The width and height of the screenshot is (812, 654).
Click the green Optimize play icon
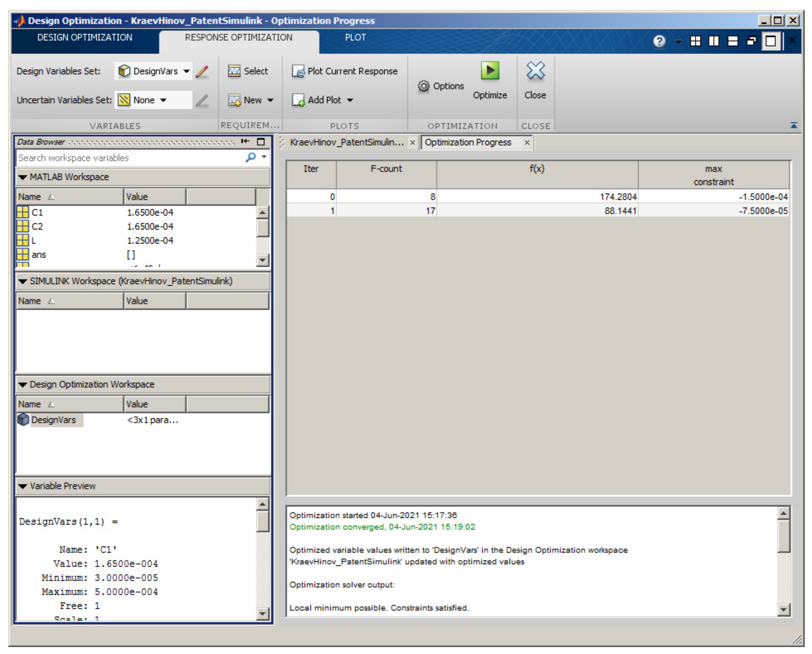click(490, 70)
